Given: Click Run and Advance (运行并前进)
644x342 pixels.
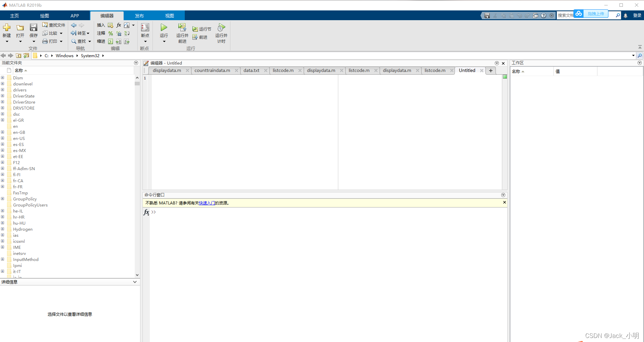Looking at the screenshot, I should [x=182, y=33].
